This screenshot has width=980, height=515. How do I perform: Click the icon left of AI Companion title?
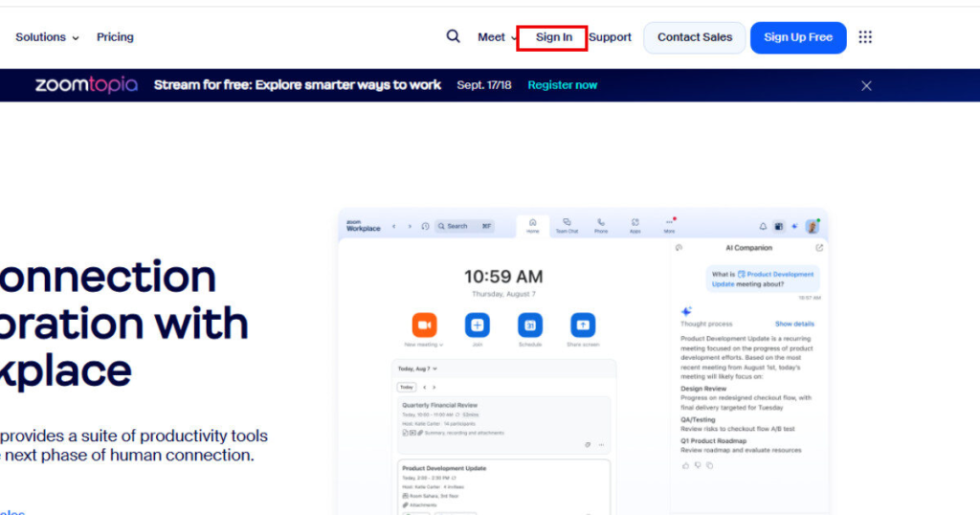tap(679, 248)
